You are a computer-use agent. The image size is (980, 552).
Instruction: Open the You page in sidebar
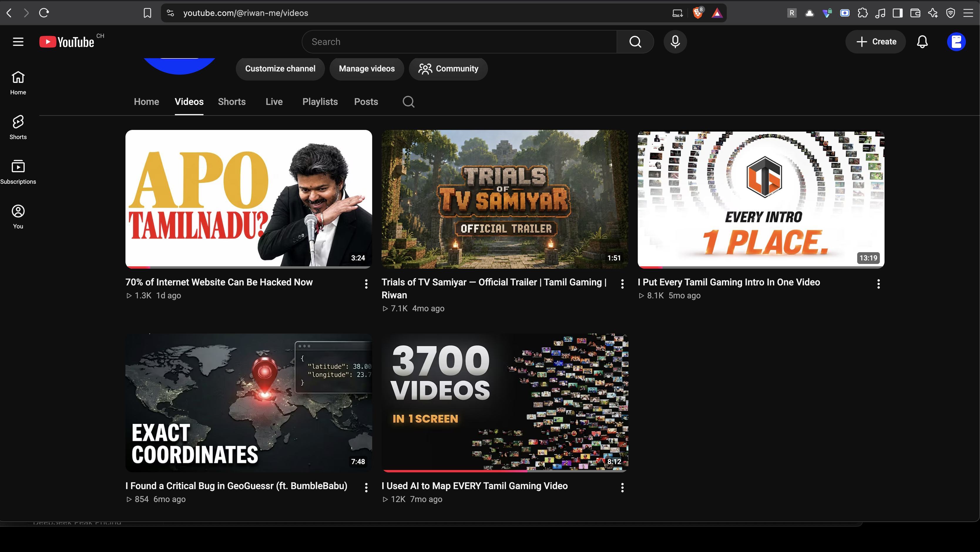coord(18,217)
